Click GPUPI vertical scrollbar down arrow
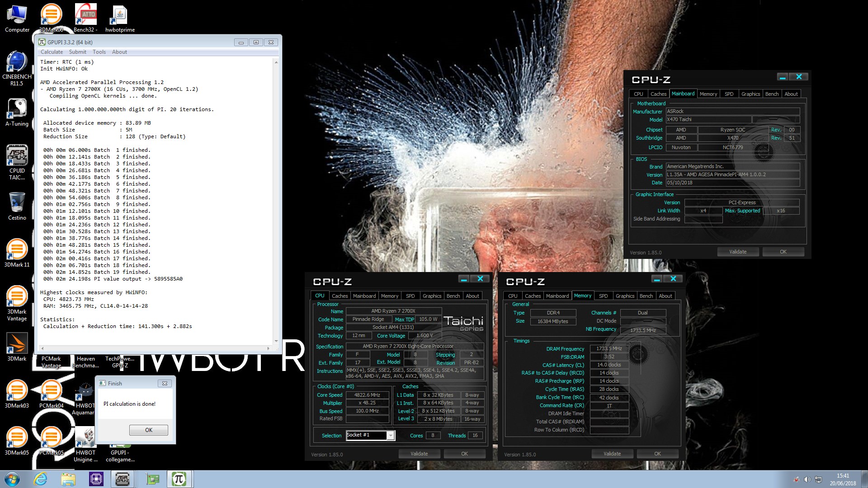 point(276,341)
